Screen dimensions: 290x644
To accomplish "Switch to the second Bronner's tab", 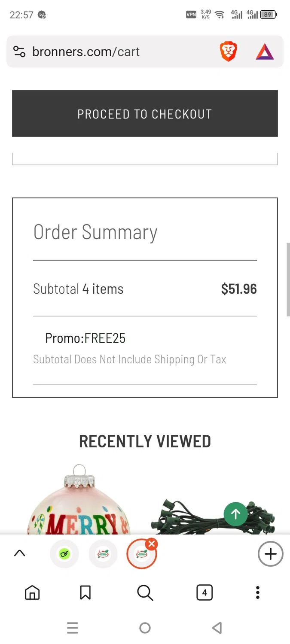I will point(103,554).
